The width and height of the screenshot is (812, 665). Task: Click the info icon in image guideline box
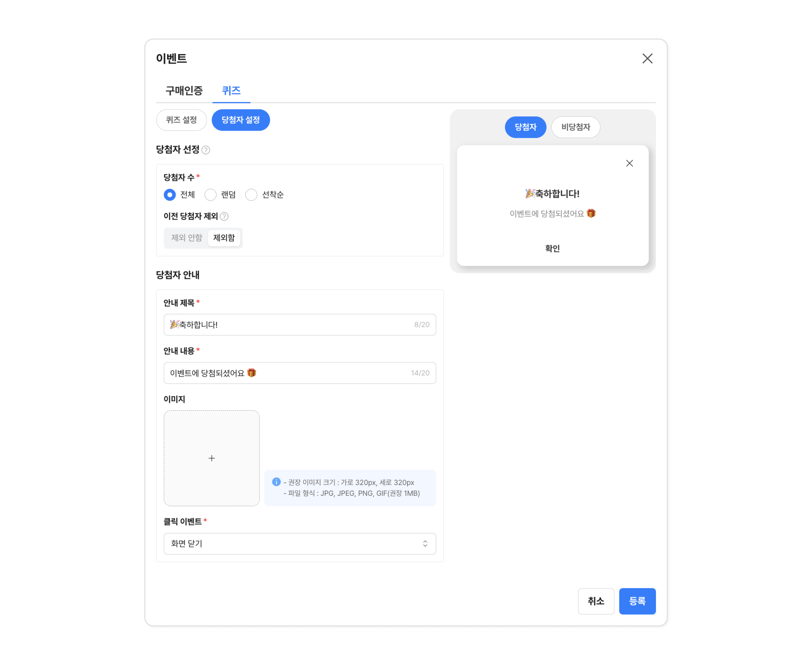[276, 482]
